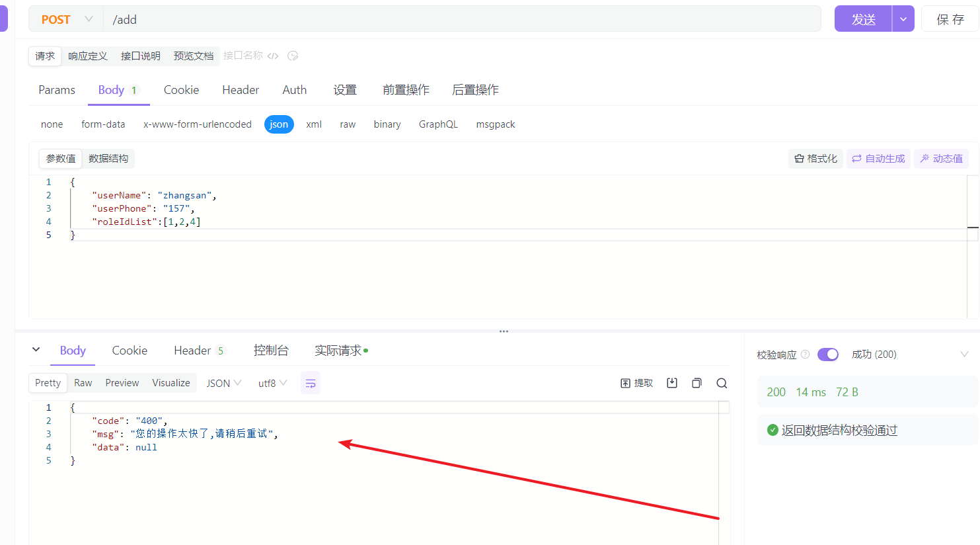The height and width of the screenshot is (545, 980).
Task: Open the Auth tab
Action: click(295, 90)
